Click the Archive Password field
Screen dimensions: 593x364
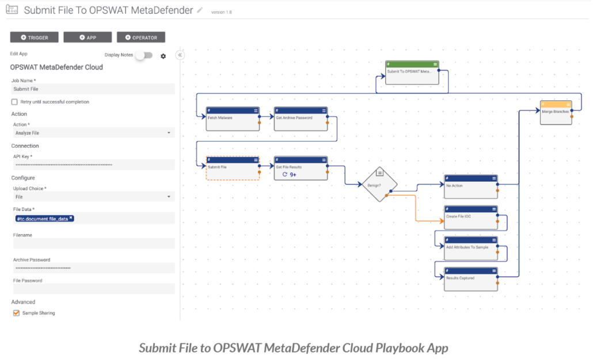click(x=93, y=268)
